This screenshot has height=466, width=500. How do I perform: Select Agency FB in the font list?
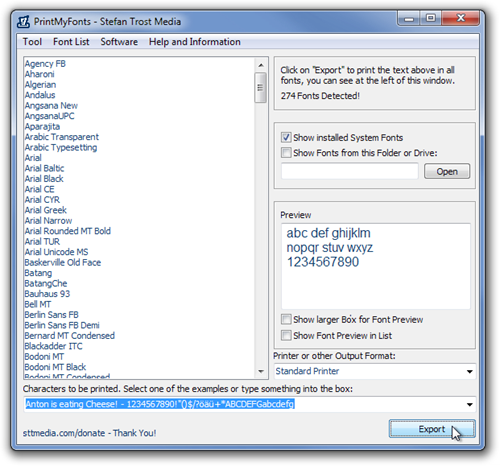pos(45,64)
